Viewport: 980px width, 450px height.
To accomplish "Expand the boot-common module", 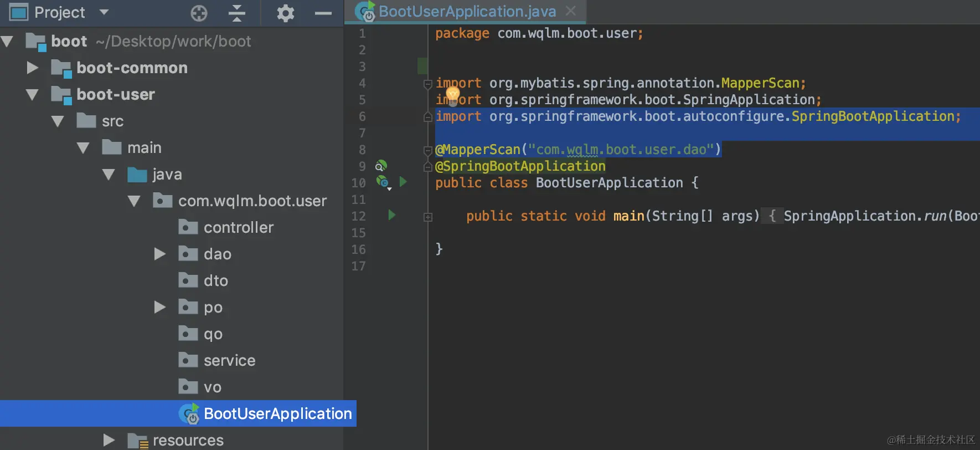I will click(x=33, y=68).
